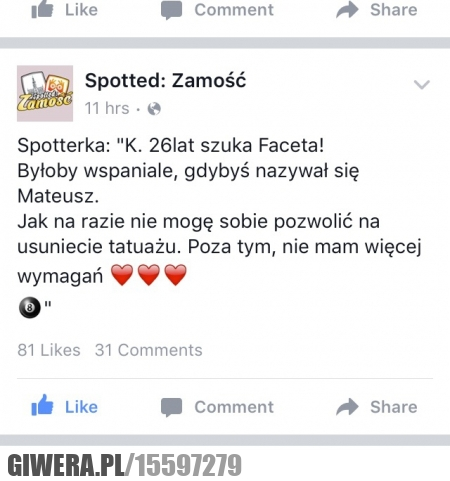Click the comment bubble icon under Zamość post

pos(171,407)
